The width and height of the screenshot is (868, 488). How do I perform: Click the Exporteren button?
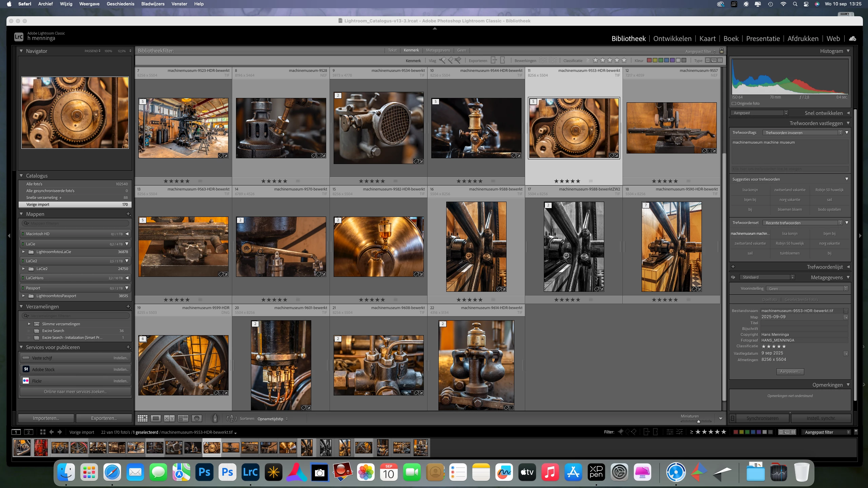pos(104,418)
